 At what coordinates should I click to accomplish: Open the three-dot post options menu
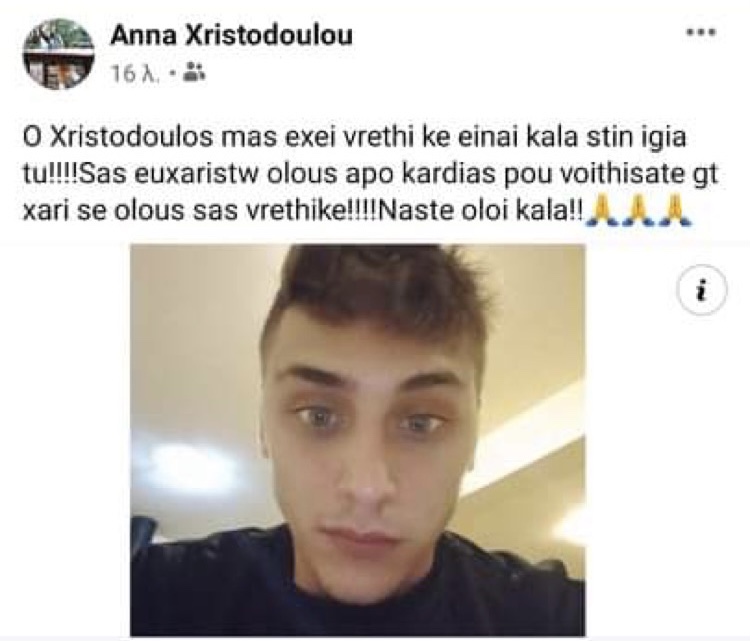(x=701, y=33)
